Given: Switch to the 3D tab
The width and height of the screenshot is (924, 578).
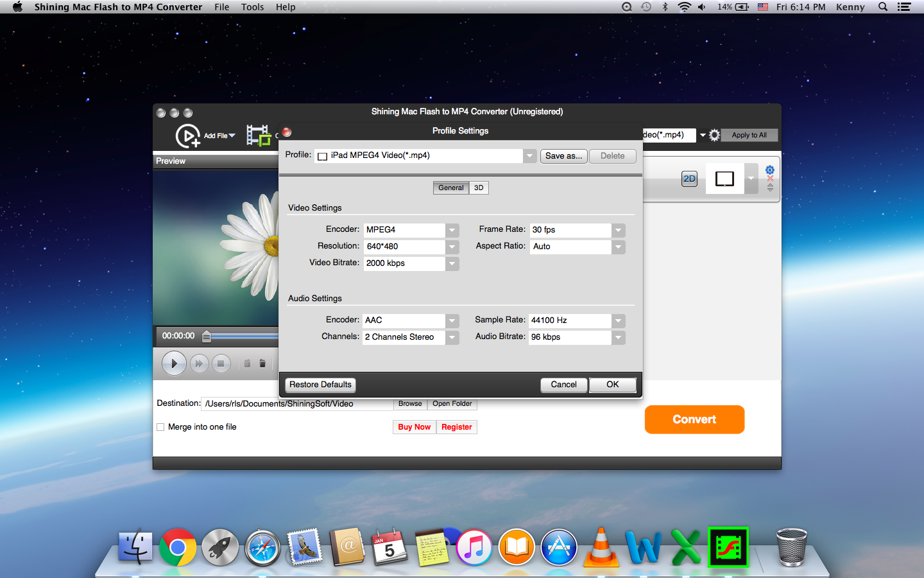Looking at the screenshot, I should (479, 188).
